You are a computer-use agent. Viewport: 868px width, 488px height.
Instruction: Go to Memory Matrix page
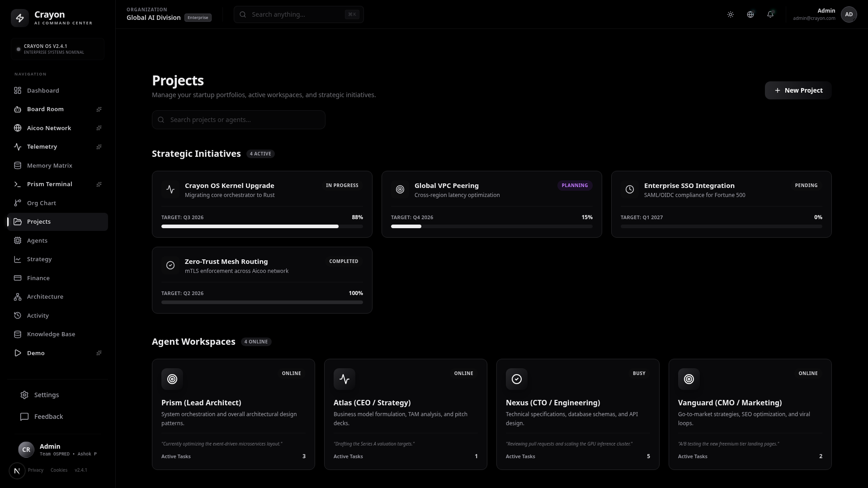(58, 165)
